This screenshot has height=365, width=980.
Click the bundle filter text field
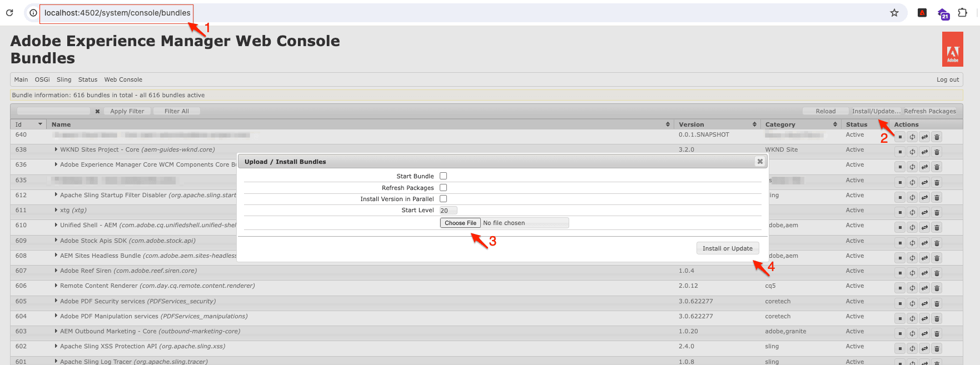(53, 111)
